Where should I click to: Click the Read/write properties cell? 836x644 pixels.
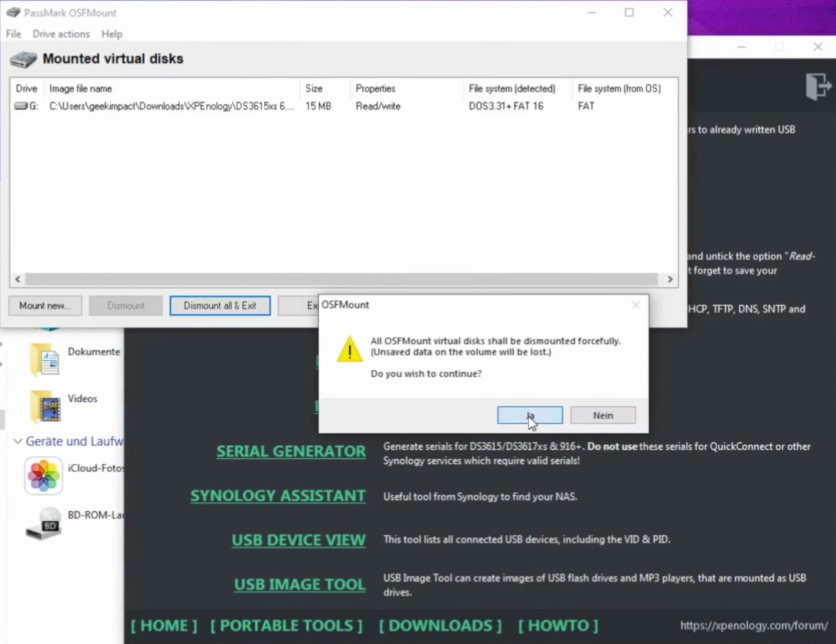point(378,106)
